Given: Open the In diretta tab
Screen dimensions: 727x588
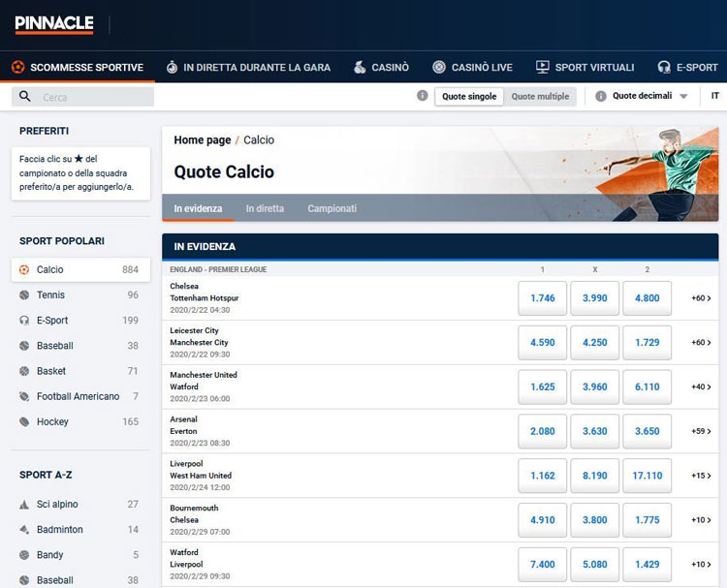Looking at the screenshot, I should tap(265, 208).
